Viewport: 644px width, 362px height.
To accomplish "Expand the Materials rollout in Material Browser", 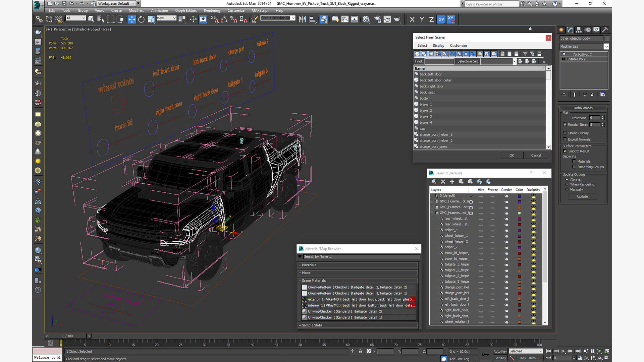I will [x=358, y=265].
